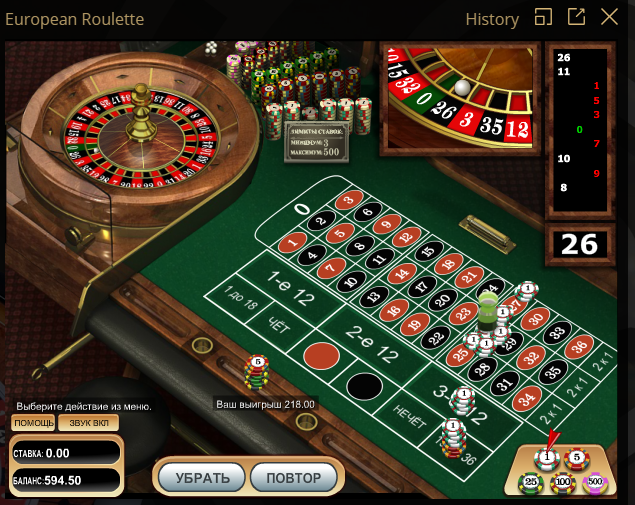Bet on 2-е 12 dozen

click(372, 344)
